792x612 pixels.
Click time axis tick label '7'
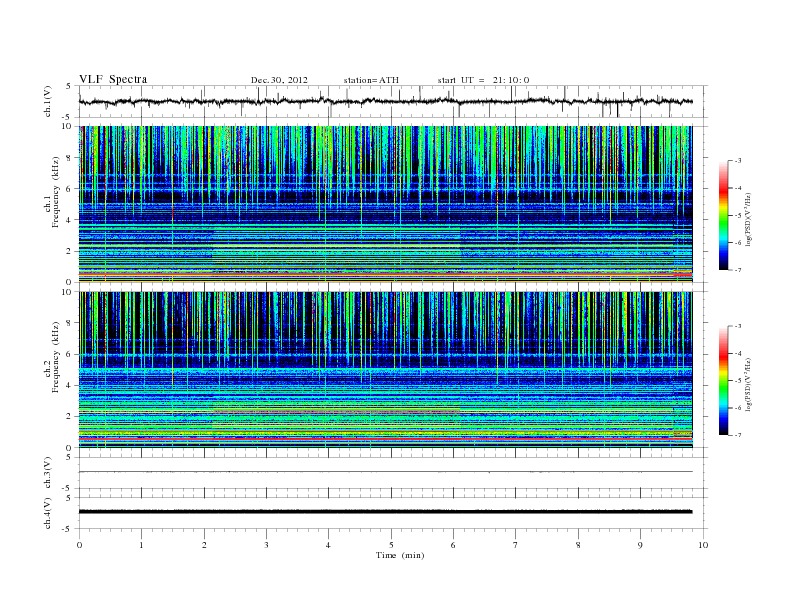click(515, 545)
